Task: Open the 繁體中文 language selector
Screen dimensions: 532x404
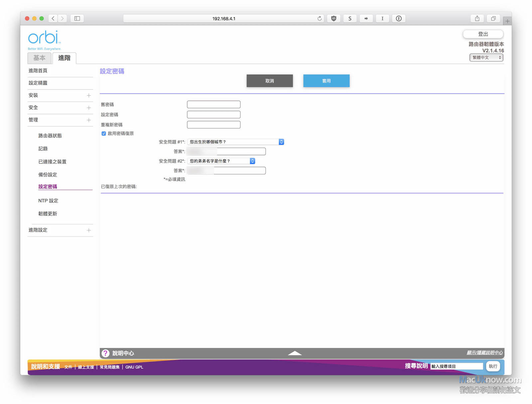Action: [486, 58]
